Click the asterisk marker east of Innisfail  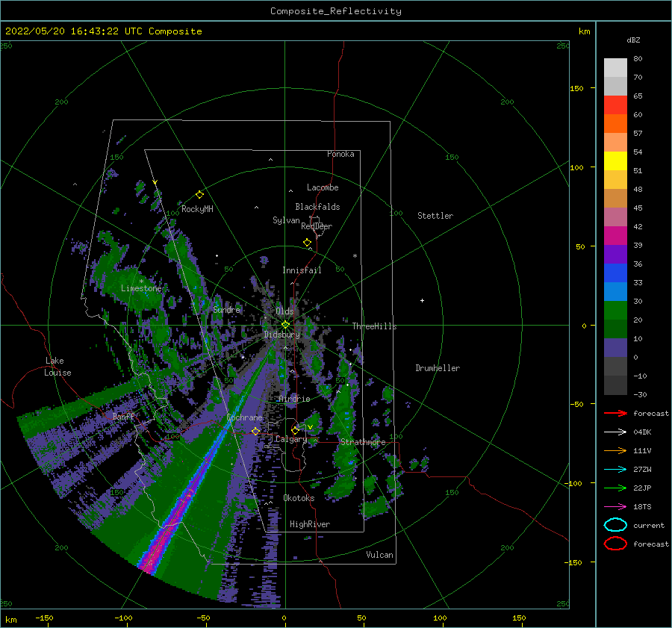[355, 256]
